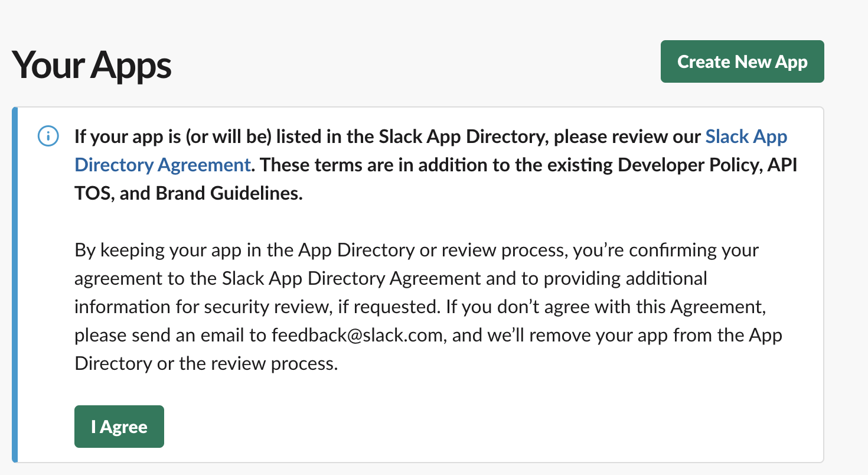Image resolution: width=868 pixels, height=475 pixels.
Task: Click the paragraph starting "By keeping your app"
Action: (429, 307)
